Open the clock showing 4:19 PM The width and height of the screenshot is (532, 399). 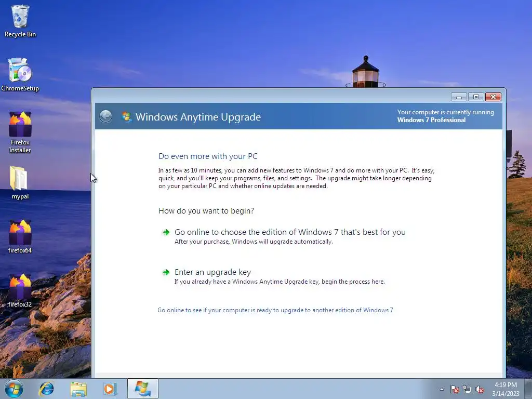click(506, 389)
